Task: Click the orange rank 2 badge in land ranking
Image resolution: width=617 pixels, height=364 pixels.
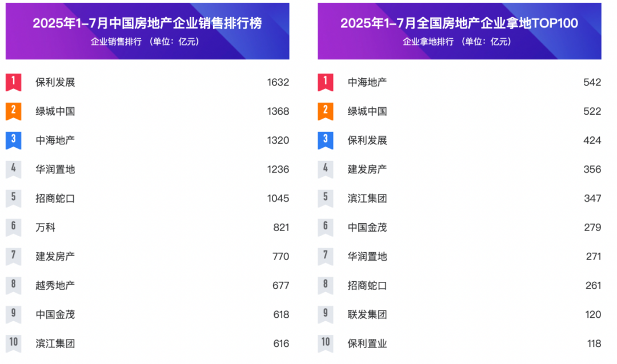Action: point(325,111)
